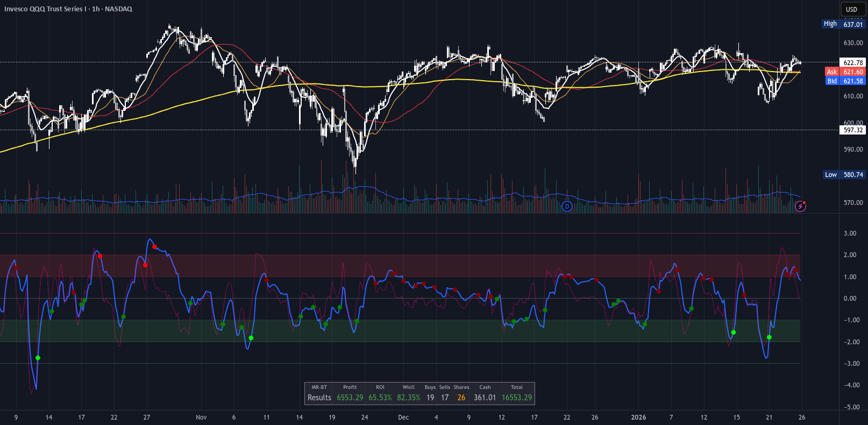The width and height of the screenshot is (868, 425).
Task: Click the Profit value 6553.29
Action: 350,398
